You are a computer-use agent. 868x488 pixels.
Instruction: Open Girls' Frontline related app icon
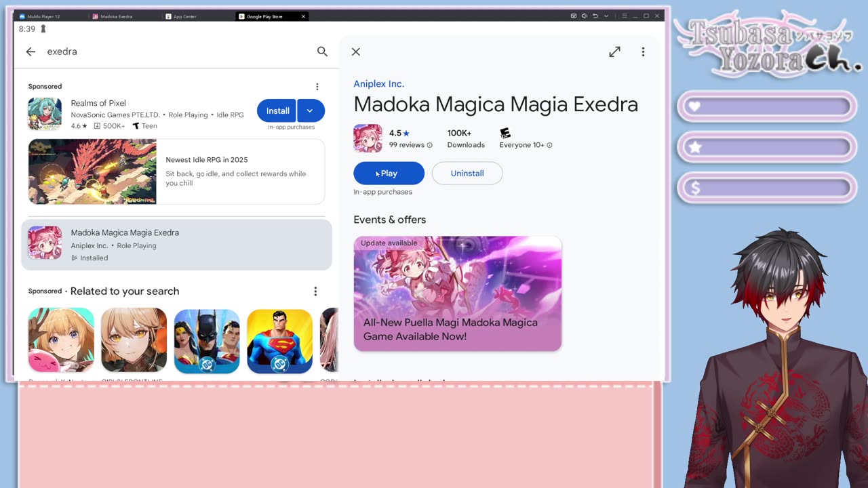point(134,340)
